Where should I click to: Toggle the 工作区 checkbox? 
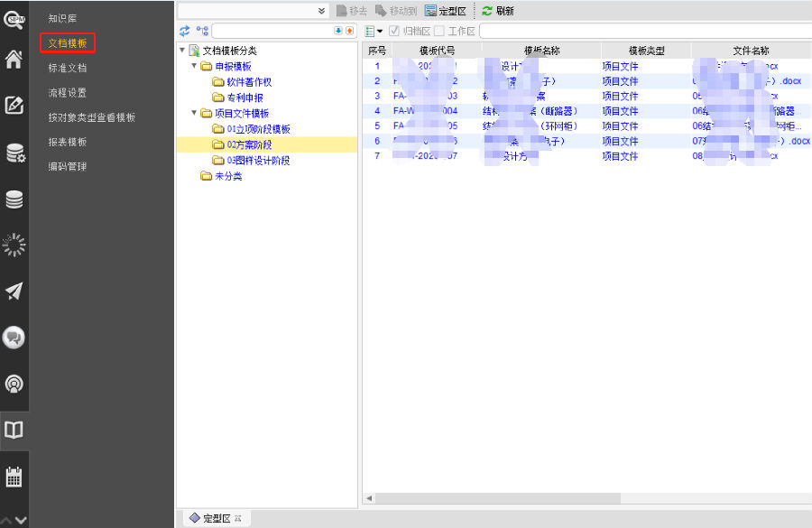[x=439, y=31]
